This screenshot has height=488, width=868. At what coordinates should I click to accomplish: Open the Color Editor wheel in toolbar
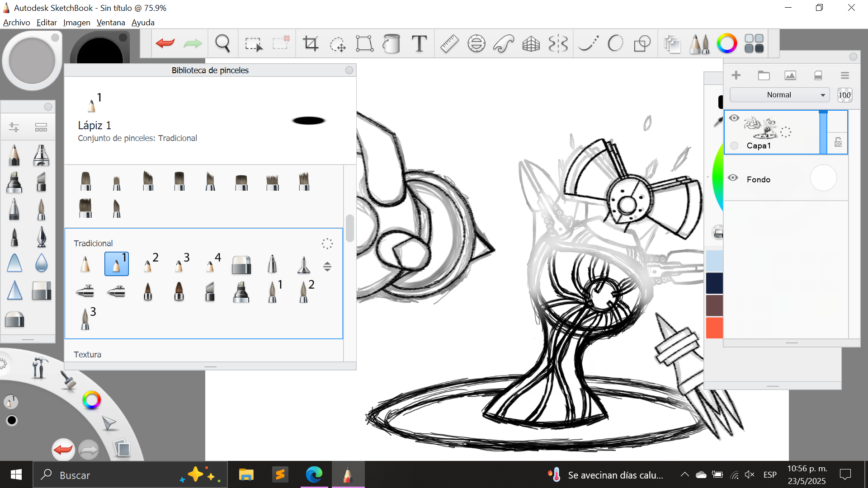[x=726, y=43]
